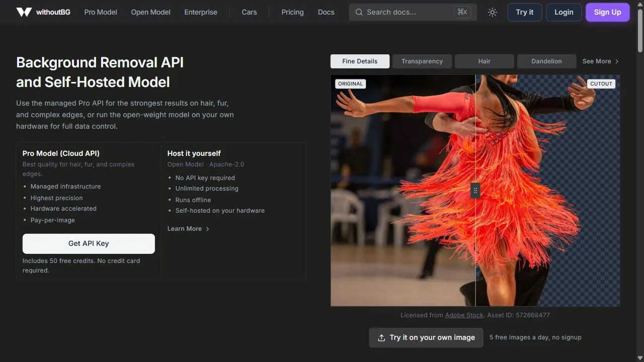The height and width of the screenshot is (362, 644).
Task: Click the "Runs offline" bullet
Action: (x=193, y=200)
